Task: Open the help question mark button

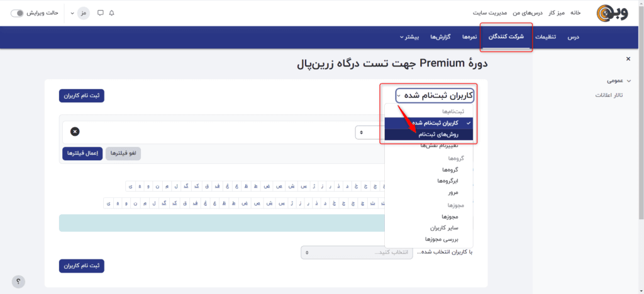Action: pyautogui.click(x=18, y=281)
